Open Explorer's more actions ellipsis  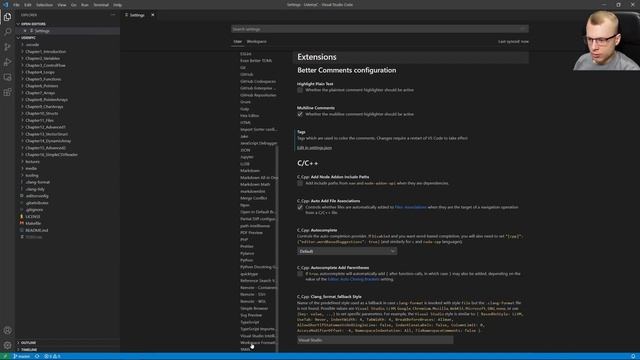tap(113, 15)
